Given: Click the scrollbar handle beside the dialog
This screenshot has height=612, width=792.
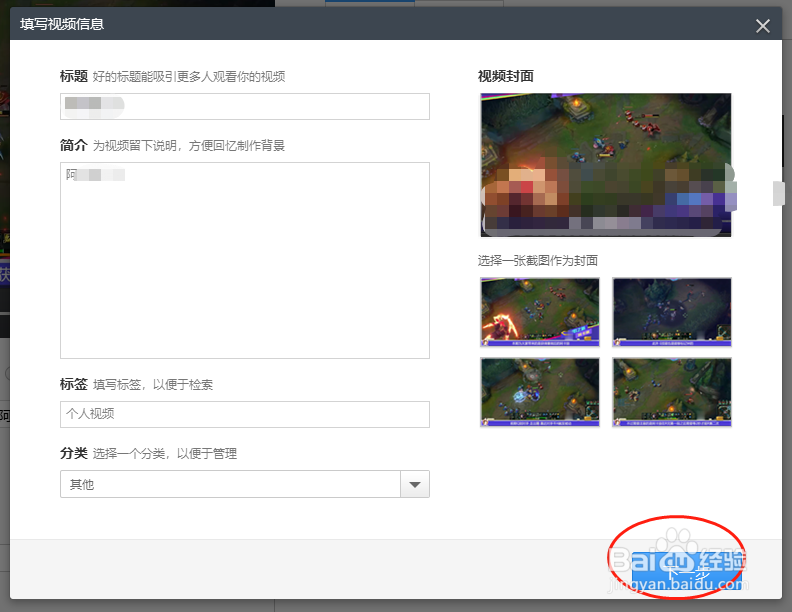Looking at the screenshot, I should point(778,193).
